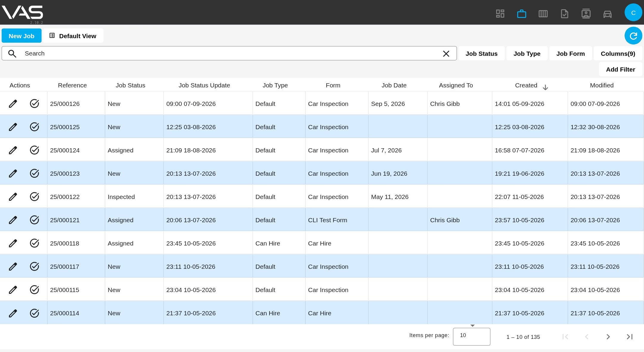The width and height of the screenshot is (644, 352).
Task: Edit job 25/000123 with pencil icon
Action: click(x=13, y=174)
